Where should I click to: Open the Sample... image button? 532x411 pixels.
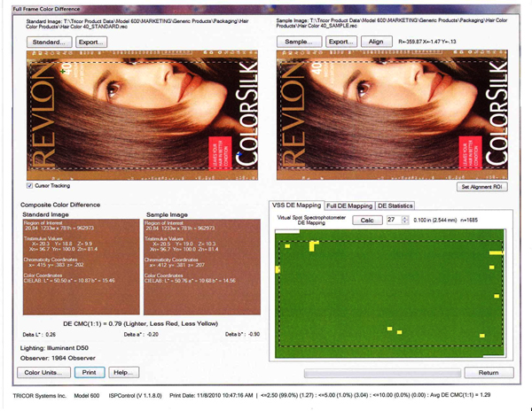click(x=300, y=42)
